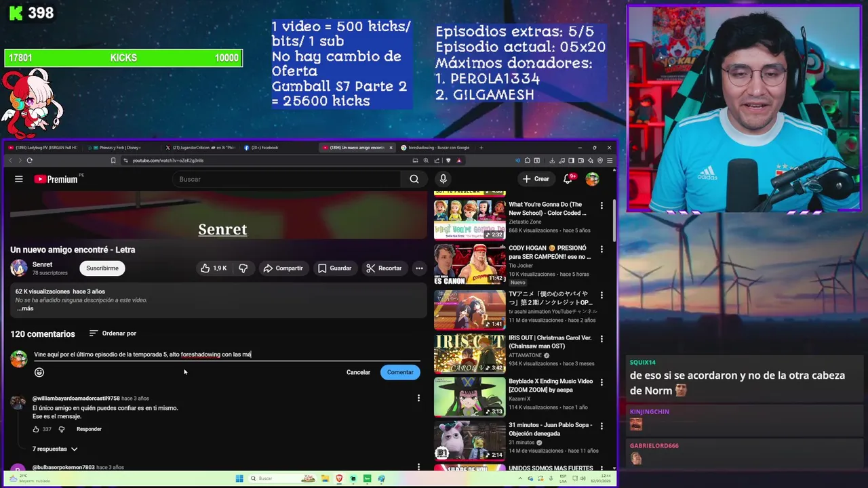Open the 'Ordenar por' sort menu
The height and width of the screenshot is (488, 868).
pos(113,333)
